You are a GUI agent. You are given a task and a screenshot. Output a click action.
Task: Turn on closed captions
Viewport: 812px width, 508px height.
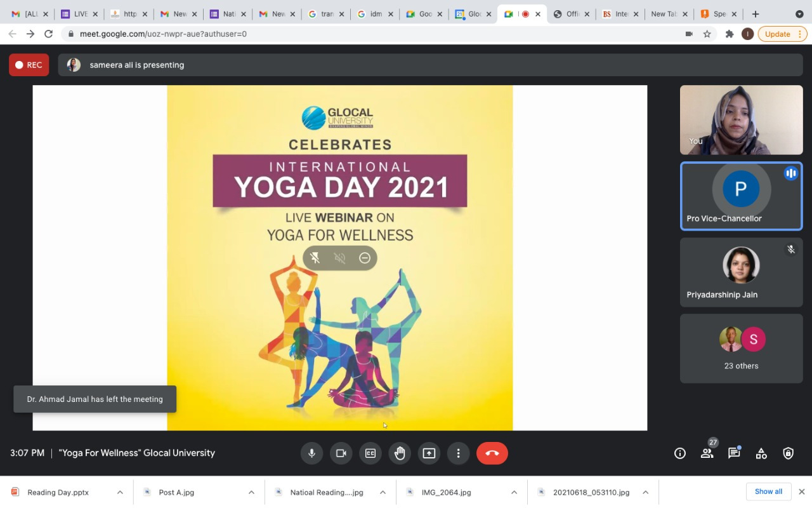[x=370, y=453]
